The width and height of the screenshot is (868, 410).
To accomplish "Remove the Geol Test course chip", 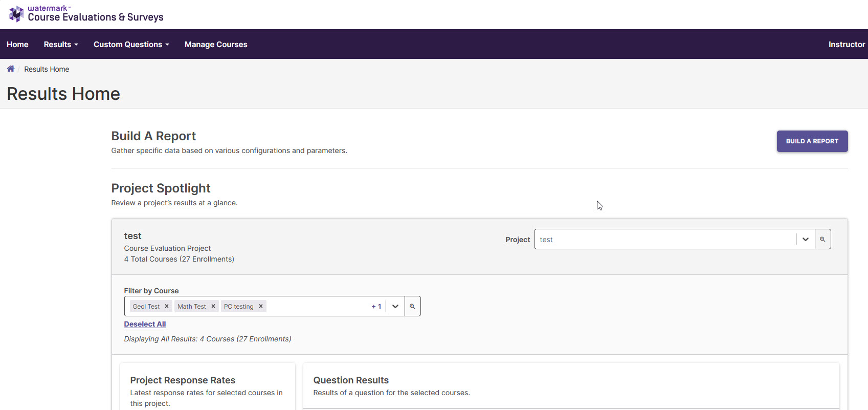I will [x=167, y=306].
